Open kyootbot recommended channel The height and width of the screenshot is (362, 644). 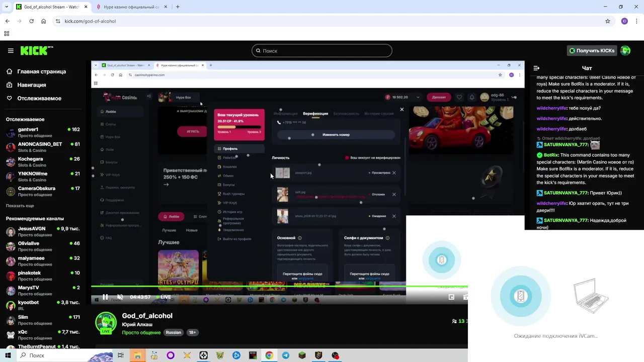pyautogui.click(x=43, y=305)
